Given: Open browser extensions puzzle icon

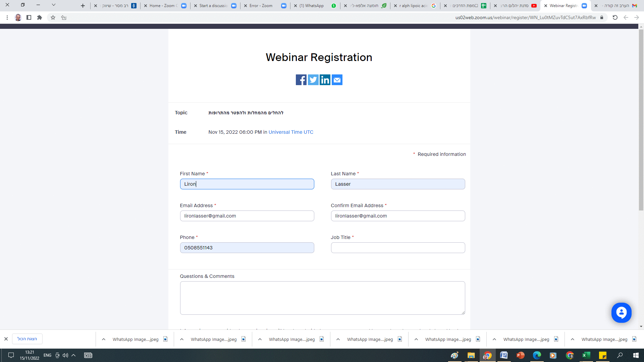Looking at the screenshot, I should click(40, 17).
